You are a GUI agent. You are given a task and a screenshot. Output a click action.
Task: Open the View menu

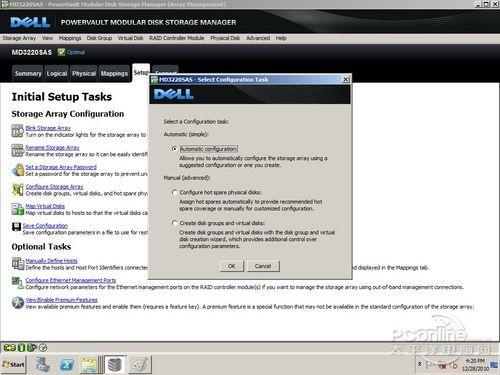pyautogui.click(x=47, y=38)
